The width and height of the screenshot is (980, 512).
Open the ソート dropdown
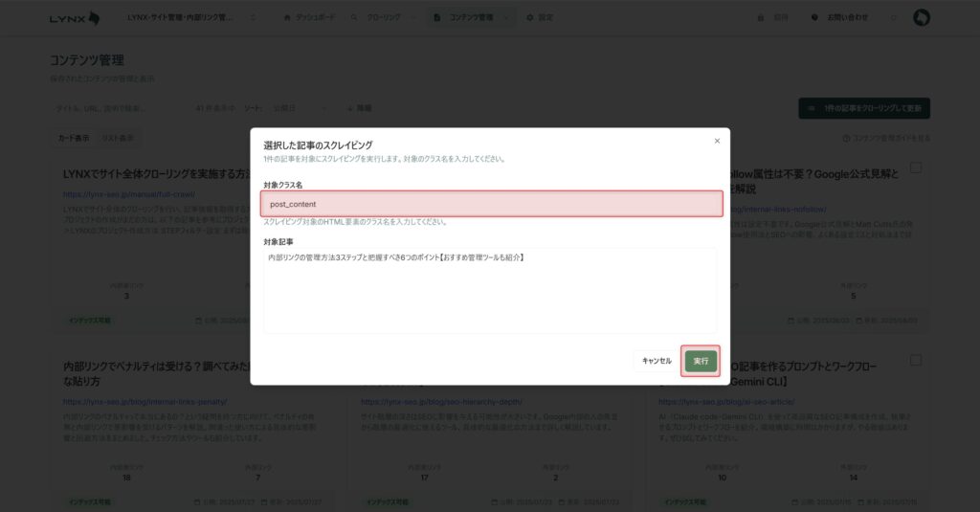(300, 108)
